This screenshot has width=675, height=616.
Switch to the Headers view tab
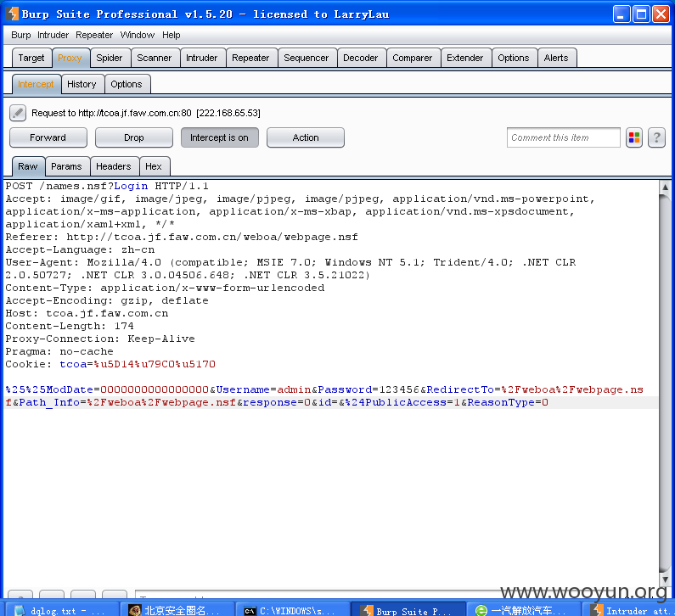pos(114,166)
